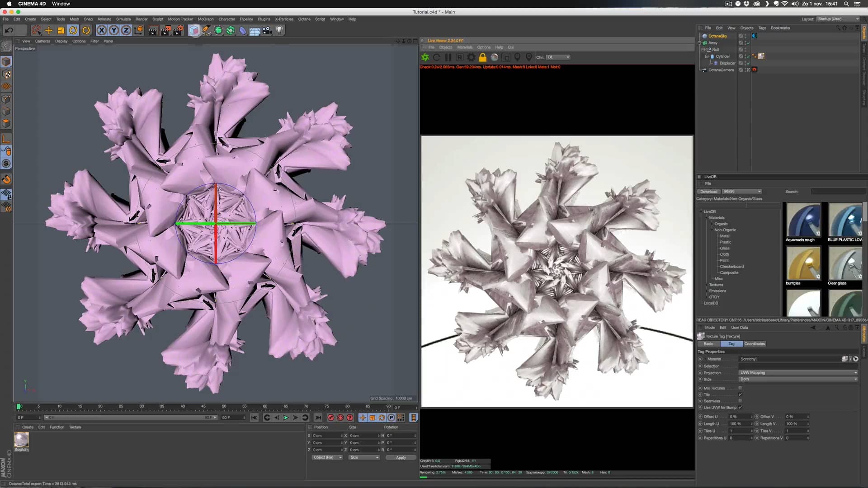Viewport: 868px width, 488px height.
Task: Restart rendering with the green Octane icon
Action: point(425,57)
